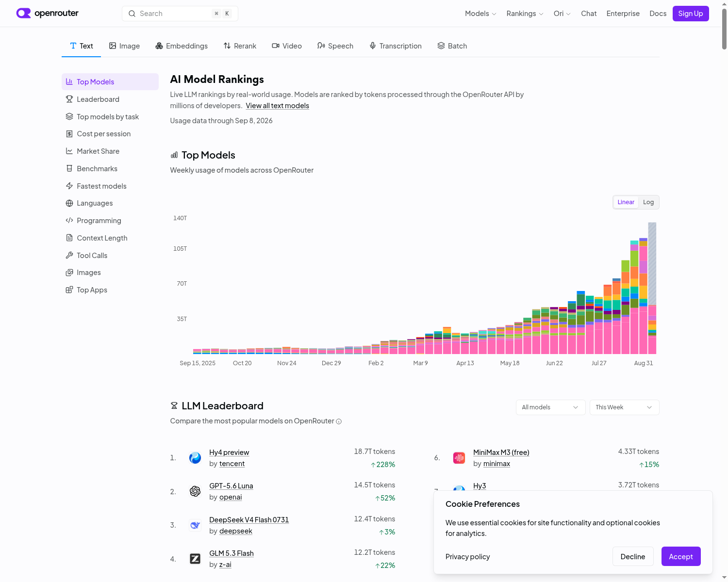Open DeepSeek V4 Flash 0731 model page
The image size is (728, 582).
pyautogui.click(x=249, y=520)
